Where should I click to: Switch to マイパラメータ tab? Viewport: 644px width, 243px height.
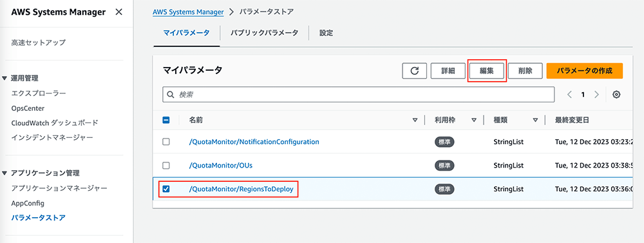(x=187, y=34)
